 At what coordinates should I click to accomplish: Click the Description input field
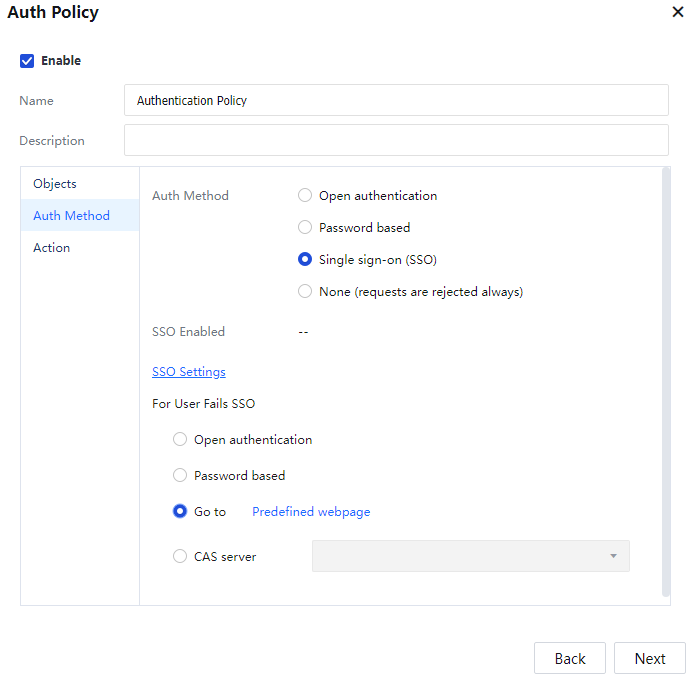(x=396, y=140)
